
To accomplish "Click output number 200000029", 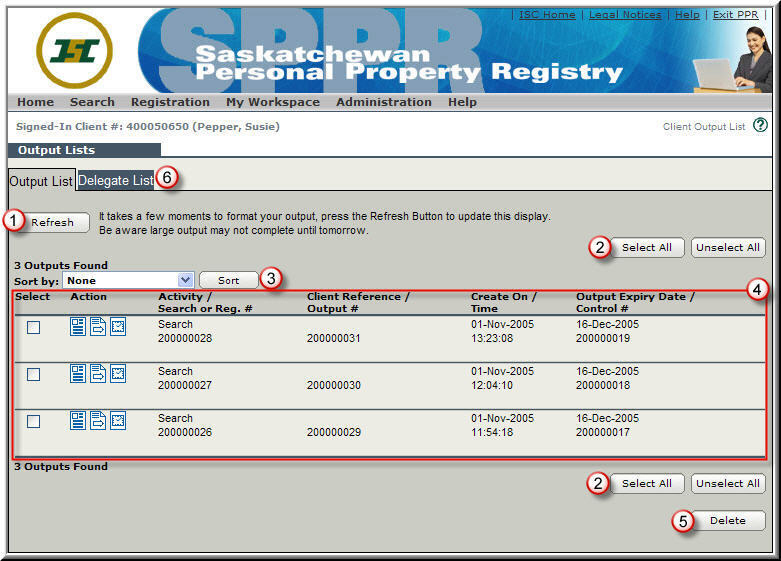I will coord(333,432).
